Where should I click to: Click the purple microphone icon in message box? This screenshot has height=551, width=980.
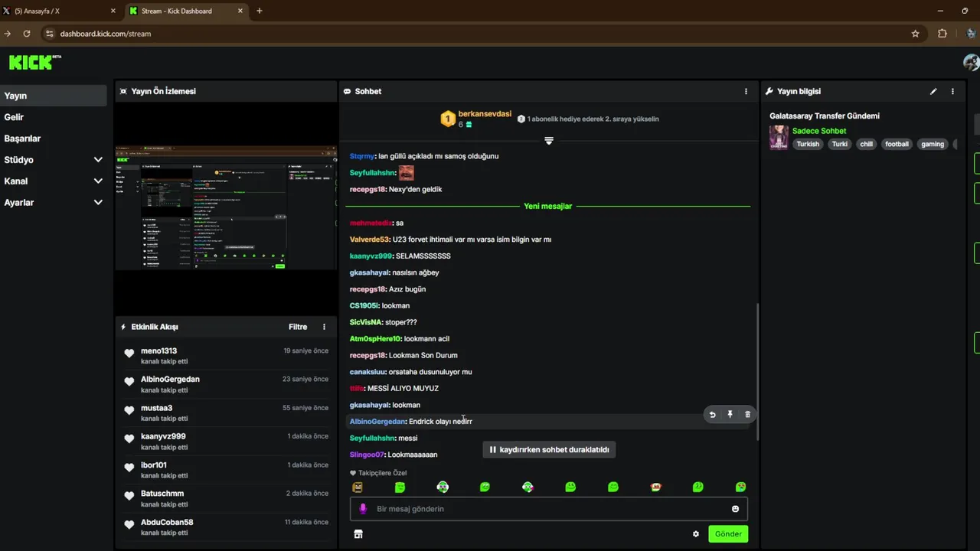point(363,509)
